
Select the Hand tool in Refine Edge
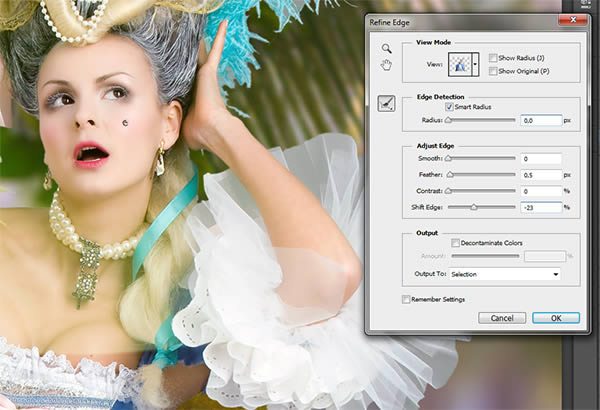click(x=386, y=65)
